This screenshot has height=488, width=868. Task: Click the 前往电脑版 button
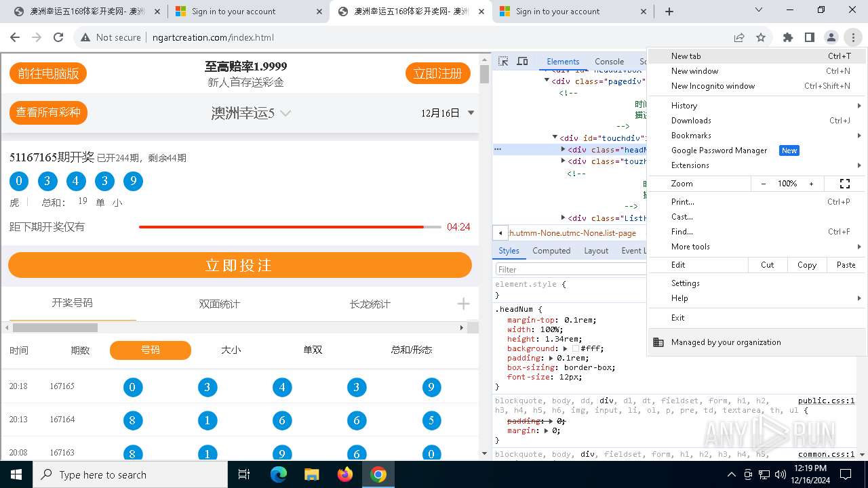coord(48,73)
